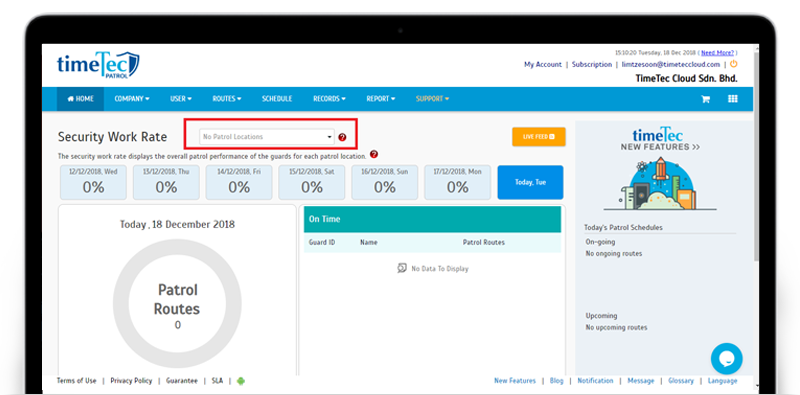The width and height of the screenshot is (800, 395).
Task: Open Privacy Policy link
Action: pyautogui.click(x=131, y=381)
